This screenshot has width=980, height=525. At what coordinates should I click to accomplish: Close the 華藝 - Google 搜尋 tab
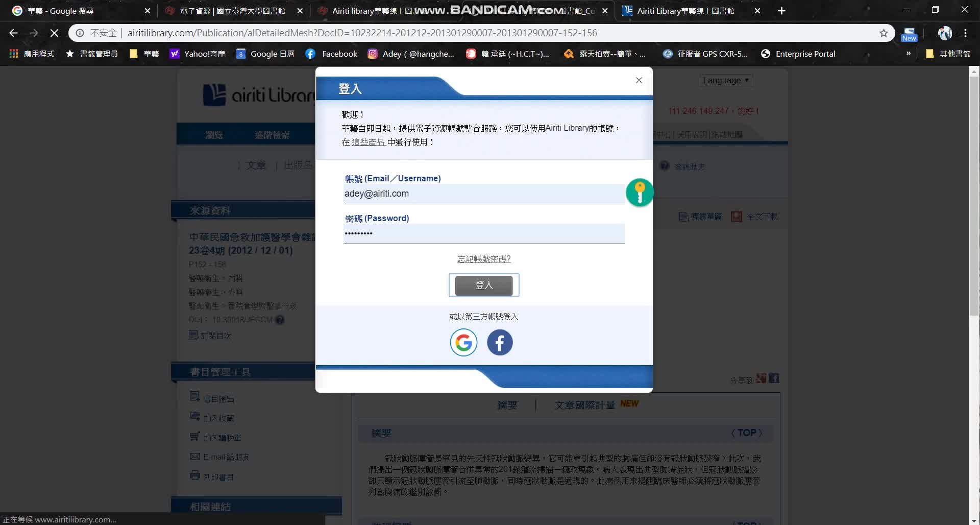click(147, 11)
